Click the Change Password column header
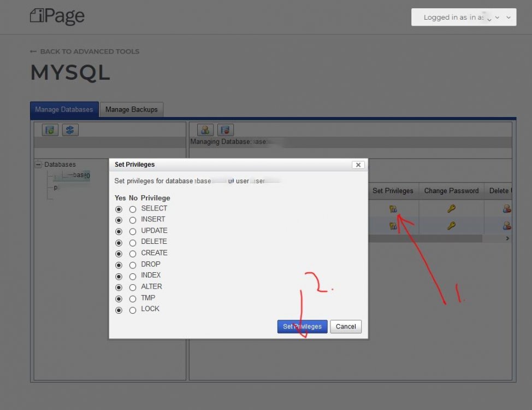 point(451,191)
